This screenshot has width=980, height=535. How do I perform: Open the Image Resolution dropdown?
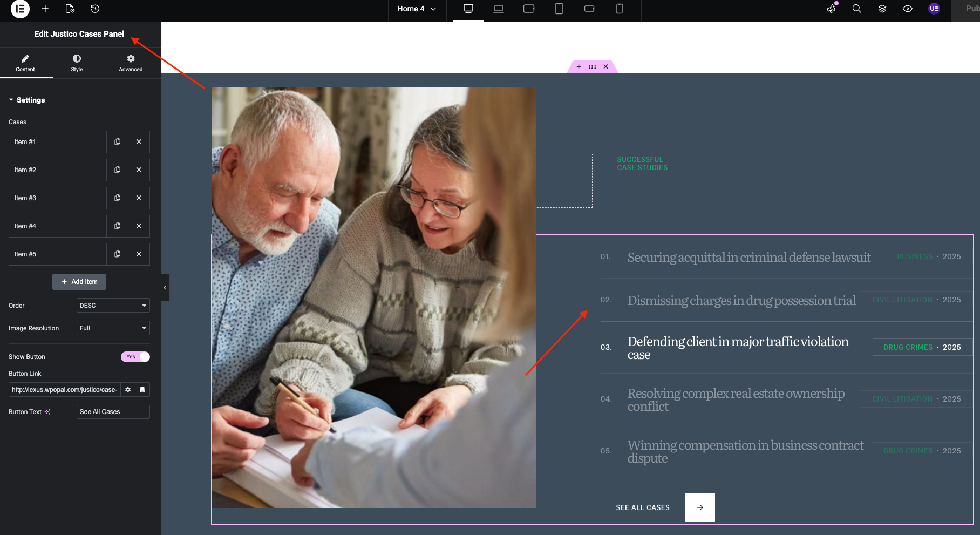click(113, 328)
